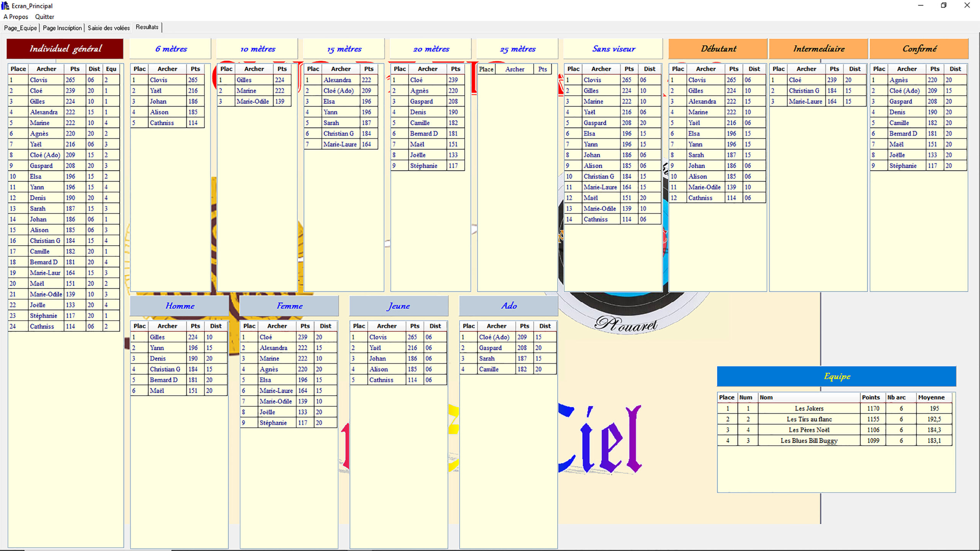The image size is (980, 551).
Task: Open the A Propos menu
Action: pyautogui.click(x=16, y=17)
